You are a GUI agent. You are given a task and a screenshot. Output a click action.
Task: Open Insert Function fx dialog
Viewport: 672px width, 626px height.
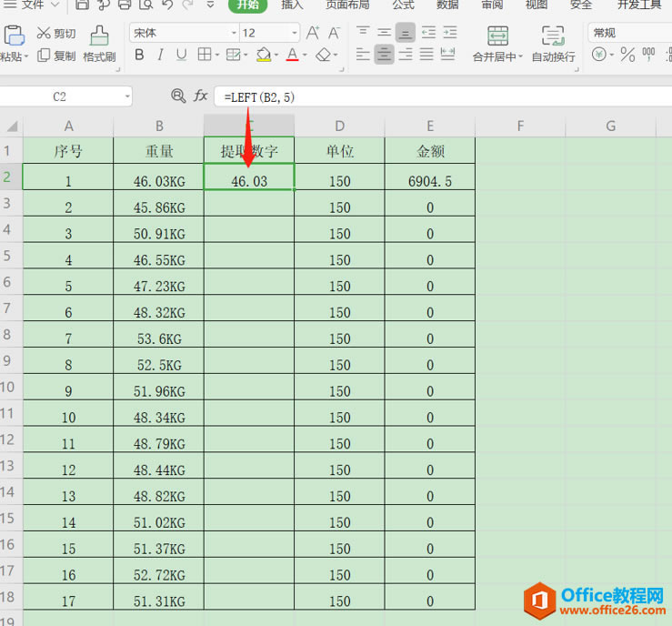(x=201, y=96)
